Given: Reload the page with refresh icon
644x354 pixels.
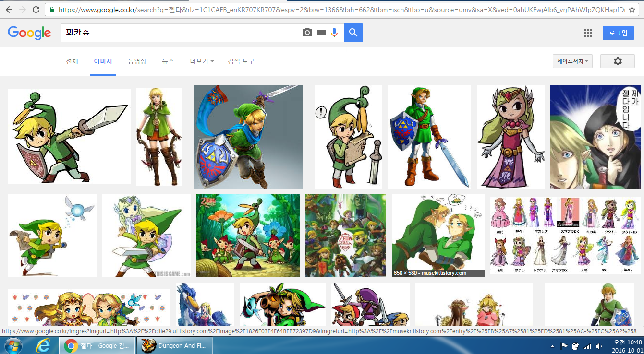Looking at the screenshot, I should (x=36, y=10).
